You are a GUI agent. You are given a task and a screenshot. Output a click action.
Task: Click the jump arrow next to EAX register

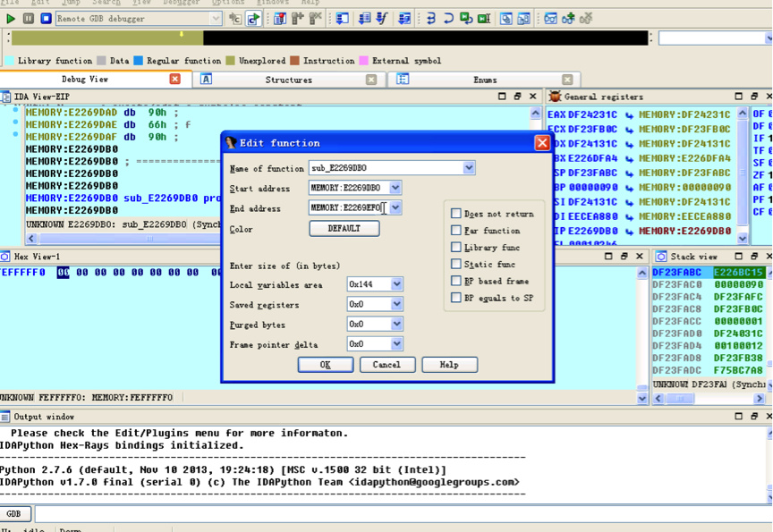click(x=629, y=114)
